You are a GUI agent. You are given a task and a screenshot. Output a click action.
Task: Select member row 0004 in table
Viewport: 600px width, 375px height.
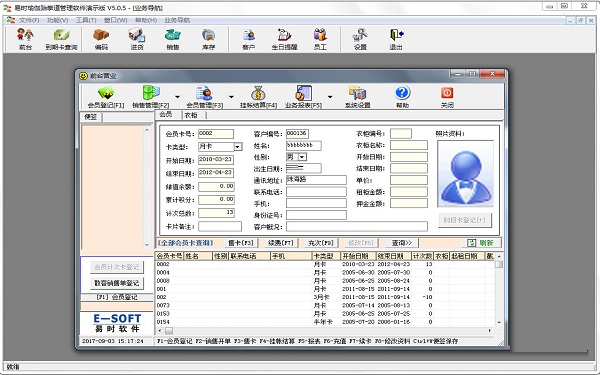(x=325, y=272)
